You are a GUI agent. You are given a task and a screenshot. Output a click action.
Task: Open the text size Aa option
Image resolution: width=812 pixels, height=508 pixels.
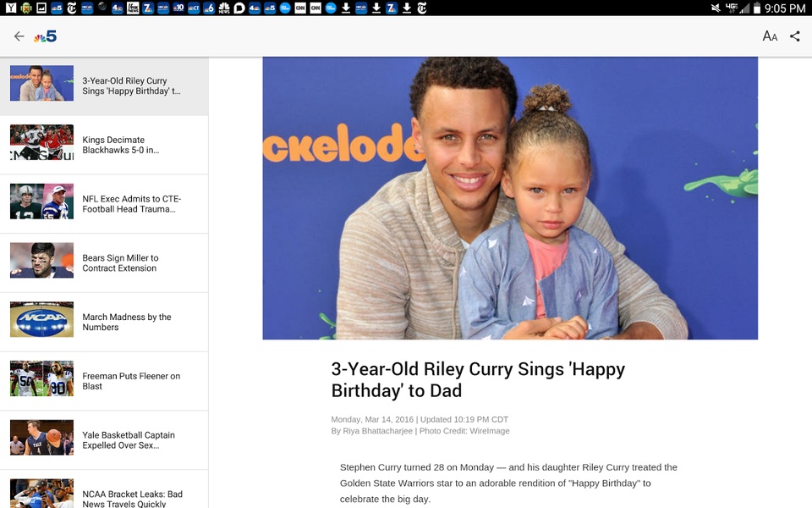click(770, 36)
